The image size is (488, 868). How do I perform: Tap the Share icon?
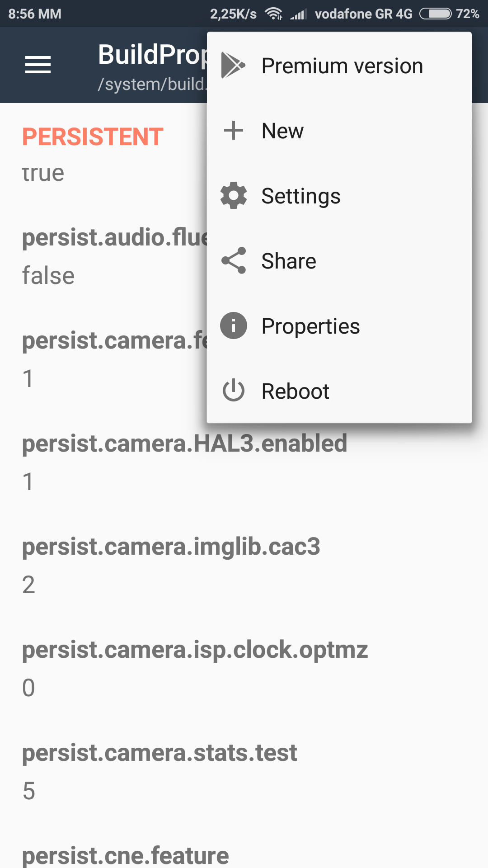click(x=234, y=261)
